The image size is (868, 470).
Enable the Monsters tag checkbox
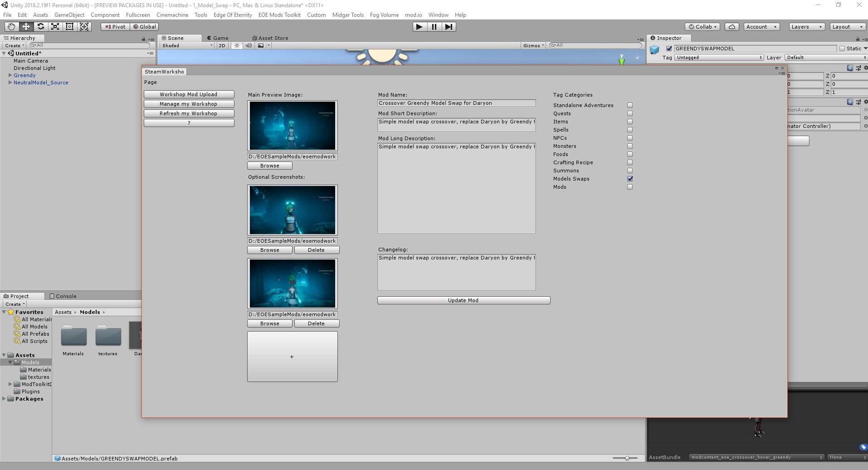pyautogui.click(x=630, y=146)
